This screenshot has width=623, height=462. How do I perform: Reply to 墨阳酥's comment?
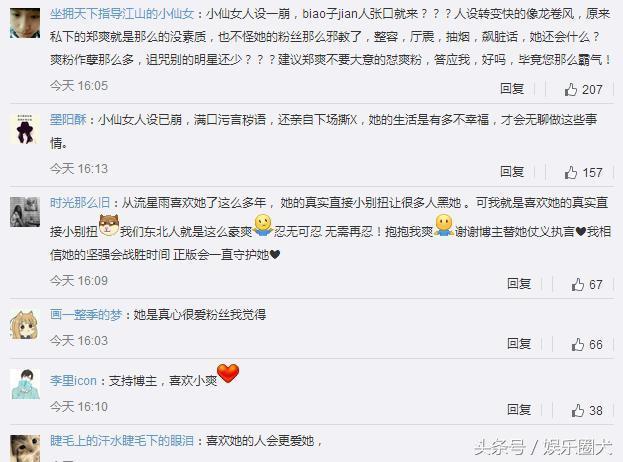click(512, 172)
